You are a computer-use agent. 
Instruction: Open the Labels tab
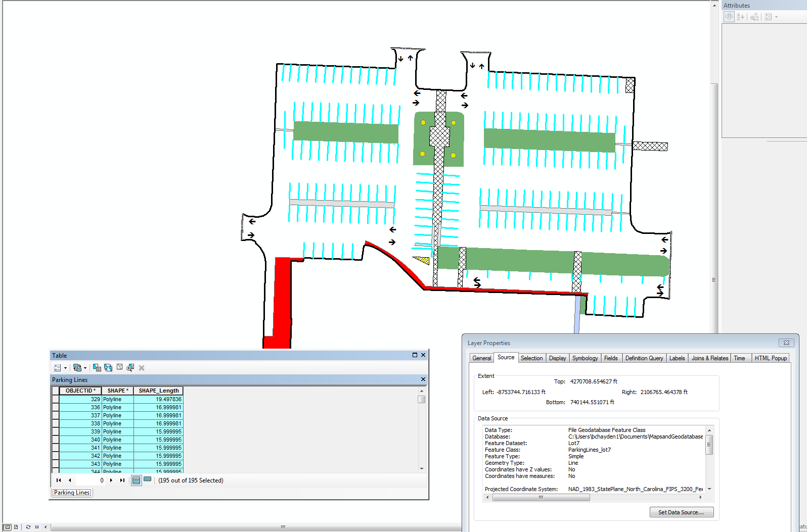click(x=677, y=358)
